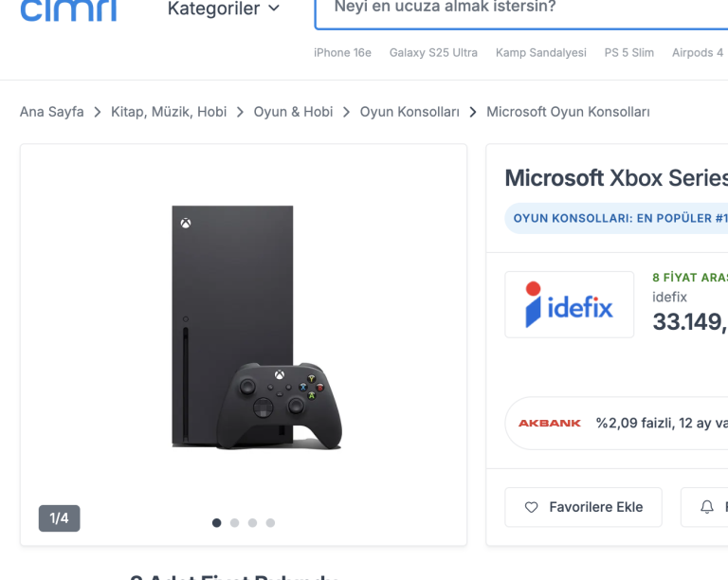Viewport: 728px width, 580px height.
Task: Open the Kamp Sandalyesi suggestion
Action: coord(541,53)
